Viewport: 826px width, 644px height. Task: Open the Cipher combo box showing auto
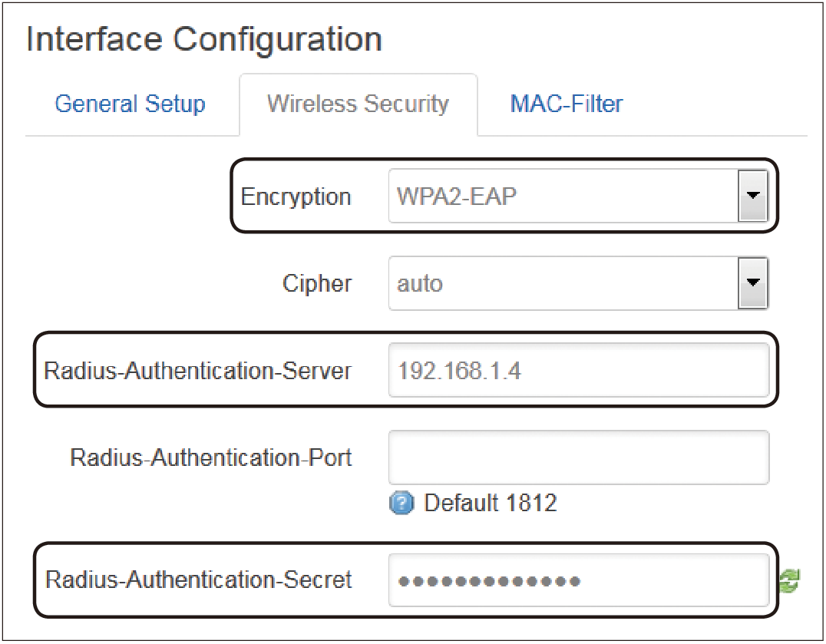578,283
